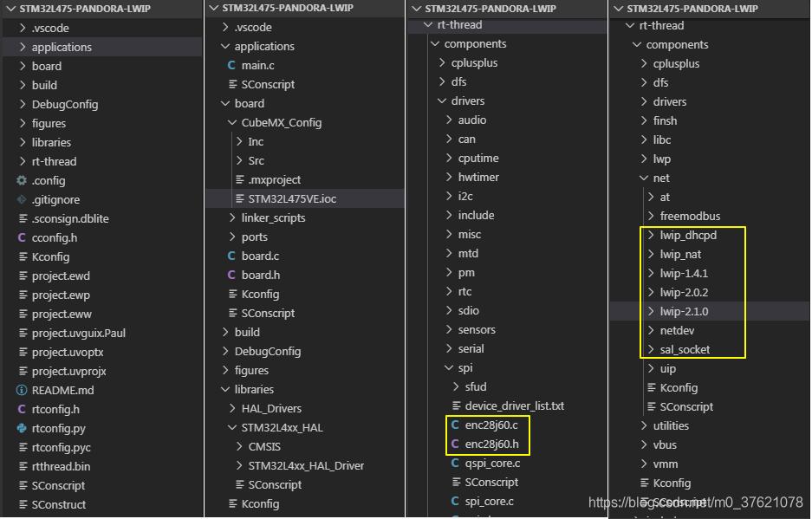
Task: Click the C icon beside main.c
Action: 231,65
